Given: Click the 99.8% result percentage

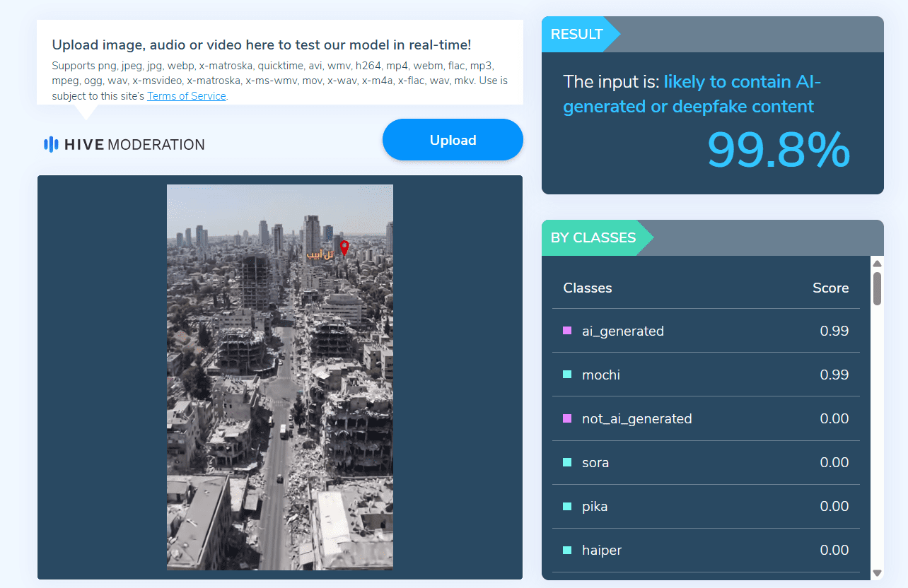Looking at the screenshot, I should 778,150.
